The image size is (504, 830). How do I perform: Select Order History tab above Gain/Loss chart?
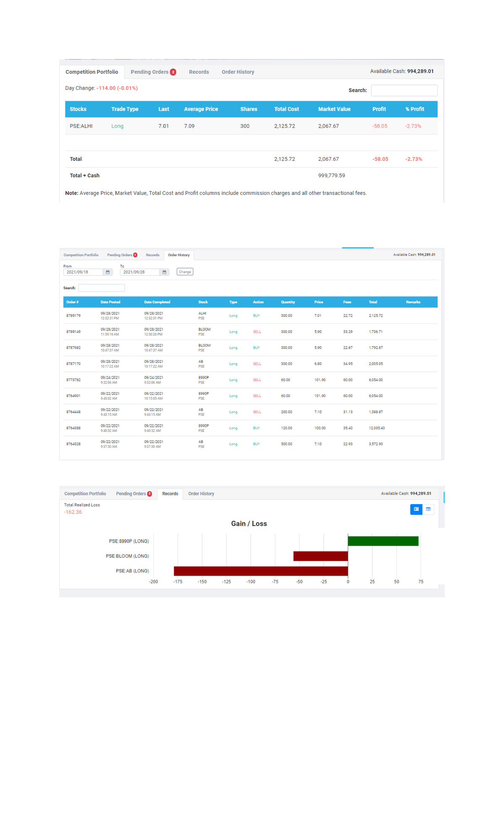tap(201, 494)
